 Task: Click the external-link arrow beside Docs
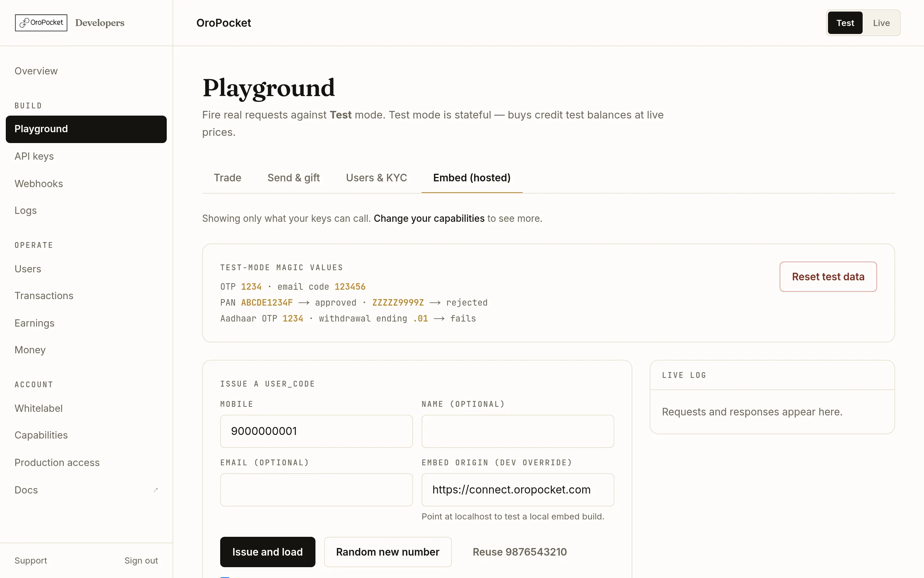(x=156, y=490)
